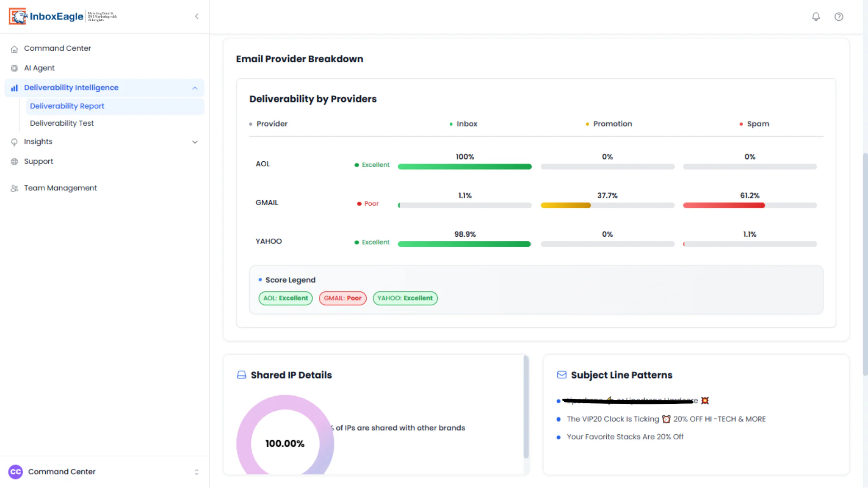Click the Shared IP Details panel scrollbar
The image size is (868, 488).
526,407
